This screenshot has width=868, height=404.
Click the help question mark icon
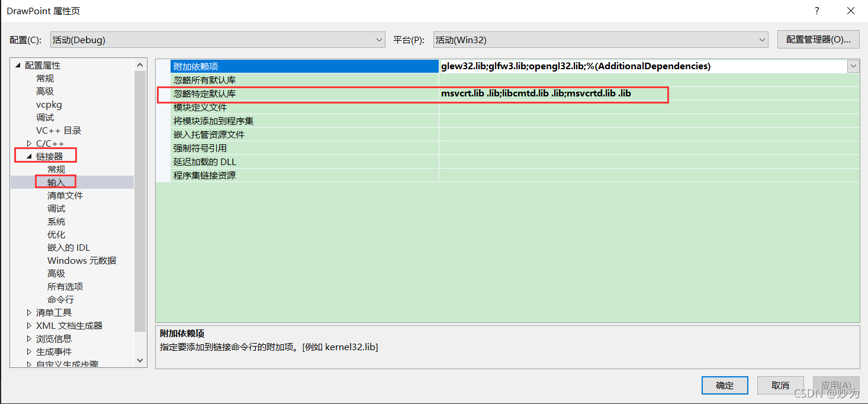[817, 11]
